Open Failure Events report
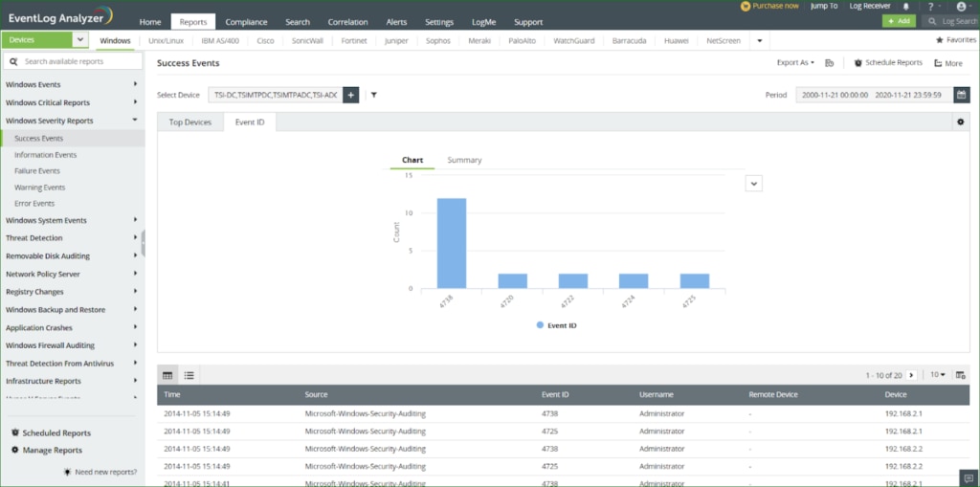This screenshot has height=487, width=980. (x=37, y=170)
